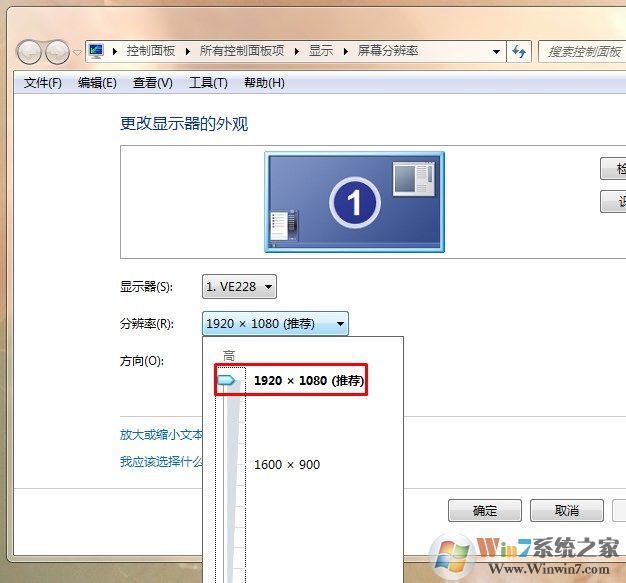The height and width of the screenshot is (583, 626).
Task: Click the 搜索控制面板 search field
Action: pyautogui.click(x=582, y=51)
